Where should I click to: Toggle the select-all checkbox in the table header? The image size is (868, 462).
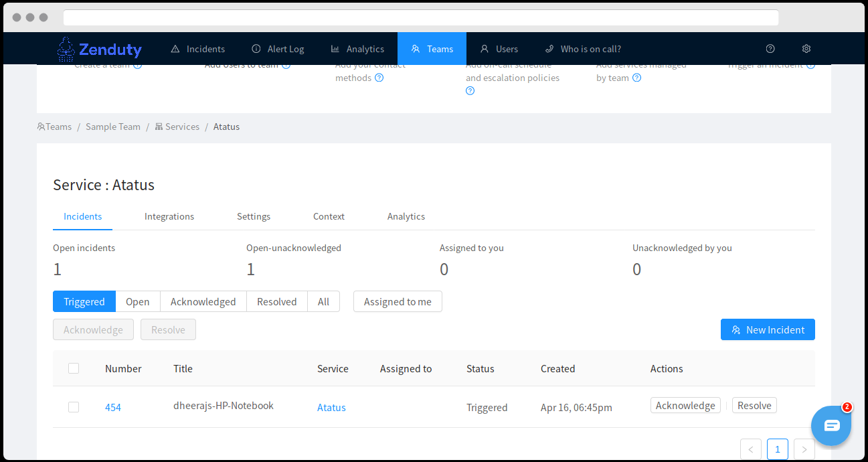tap(74, 368)
